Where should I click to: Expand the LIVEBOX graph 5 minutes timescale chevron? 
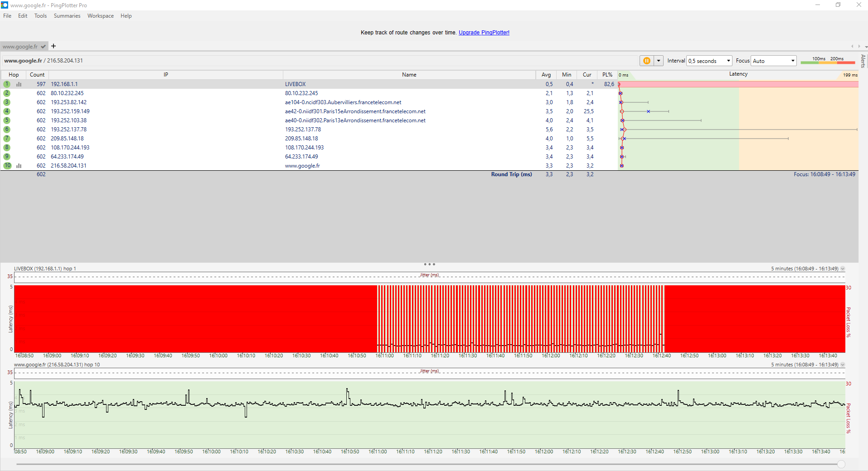point(843,269)
